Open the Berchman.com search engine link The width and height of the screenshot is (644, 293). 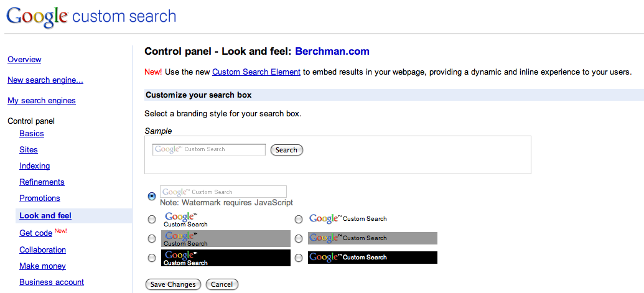click(332, 51)
